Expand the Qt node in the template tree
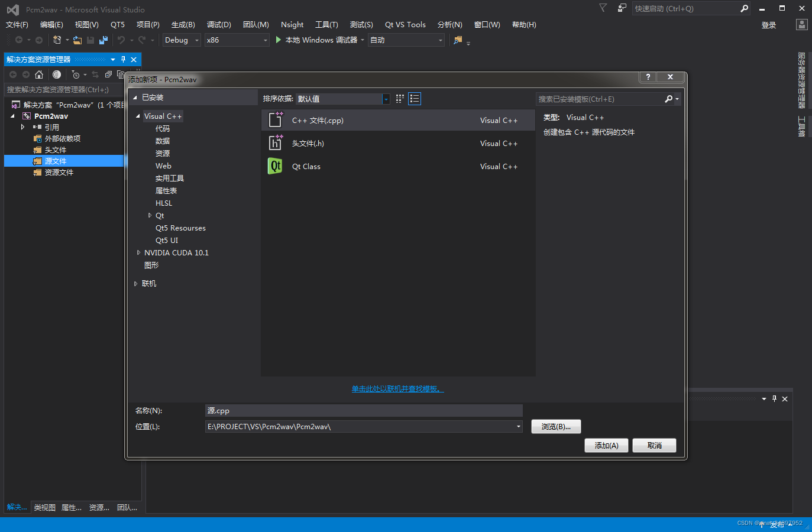Image resolution: width=812 pixels, height=532 pixels. click(x=150, y=215)
